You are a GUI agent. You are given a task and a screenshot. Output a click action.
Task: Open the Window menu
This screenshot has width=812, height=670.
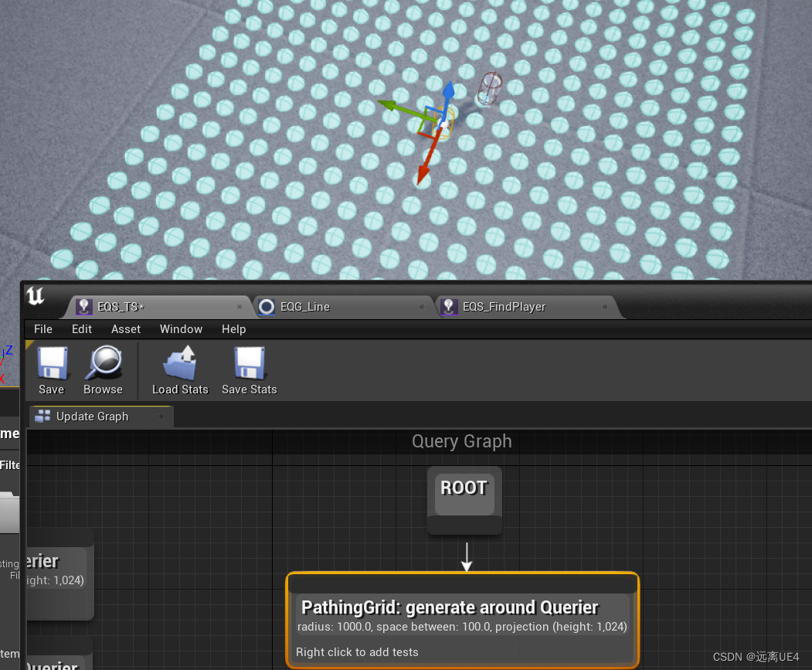[x=181, y=329]
